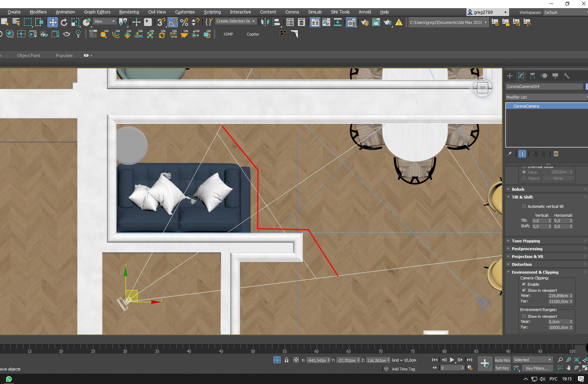
Task: Open the Modify panel tab icon
Action: (x=521, y=75)
